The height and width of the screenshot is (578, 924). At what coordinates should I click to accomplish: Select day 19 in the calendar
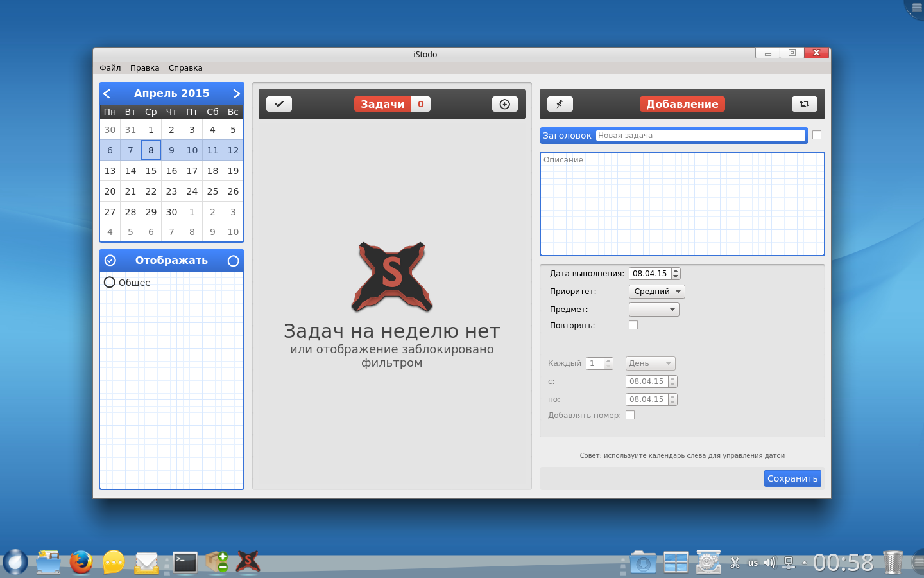(x=233, y=171)
